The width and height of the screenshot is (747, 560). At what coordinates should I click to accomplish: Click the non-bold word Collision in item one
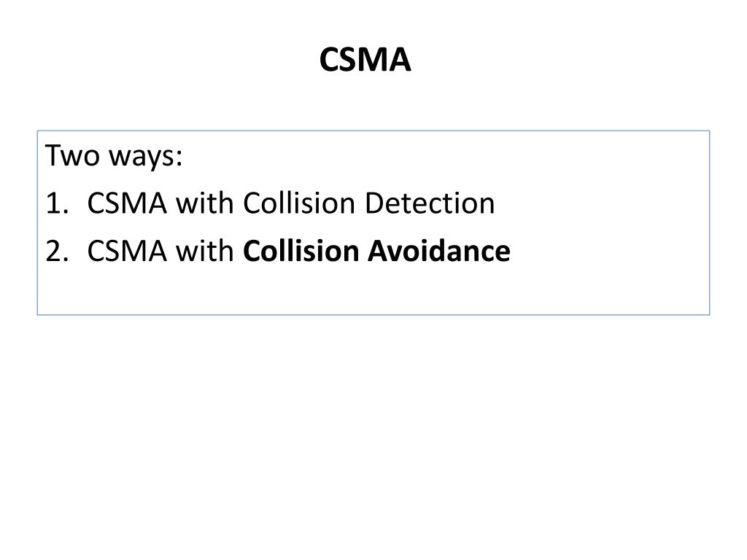coord(299,203)
